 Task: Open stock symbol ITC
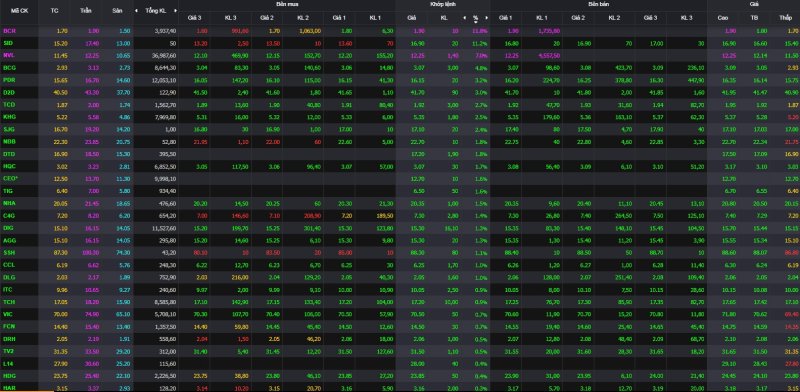(8, 290)
